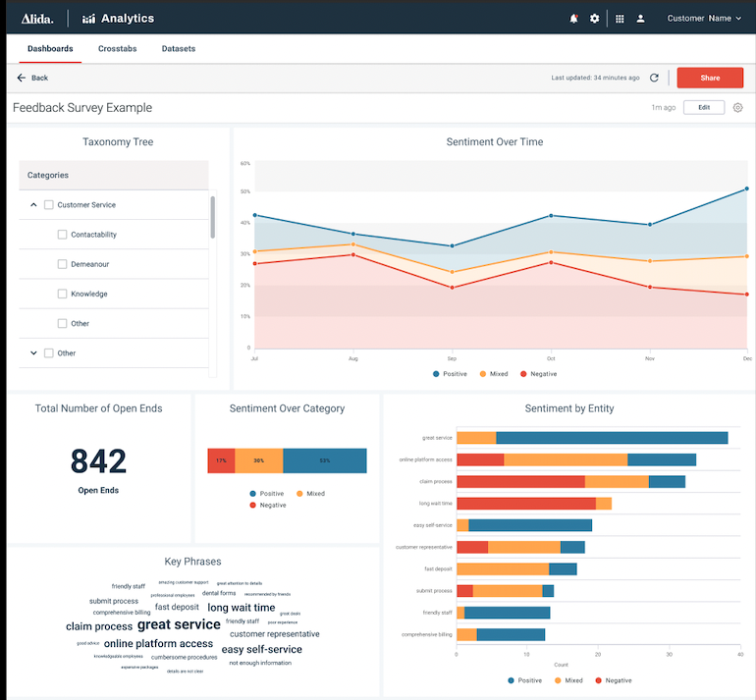The image size is (756, 700).
Task: Switch to the Datasets tab
Action: pyautogui.click(x=178, y=48)
